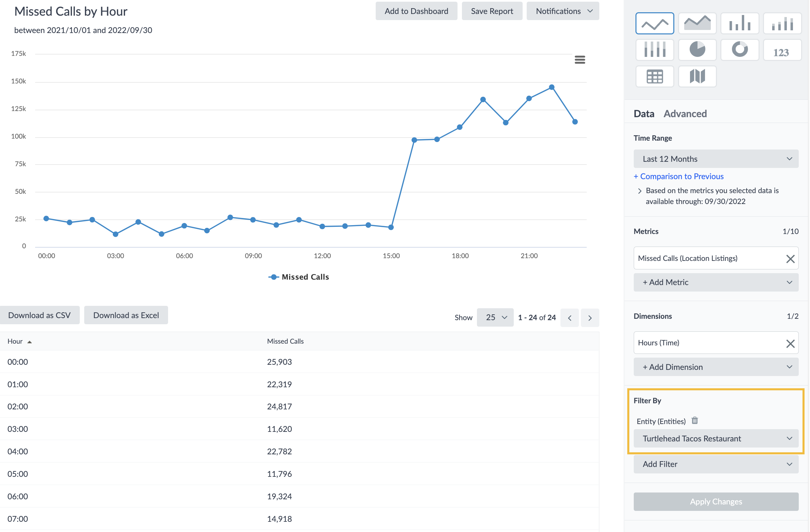Click the 15:00 chart data point

(x=391, y=227)
